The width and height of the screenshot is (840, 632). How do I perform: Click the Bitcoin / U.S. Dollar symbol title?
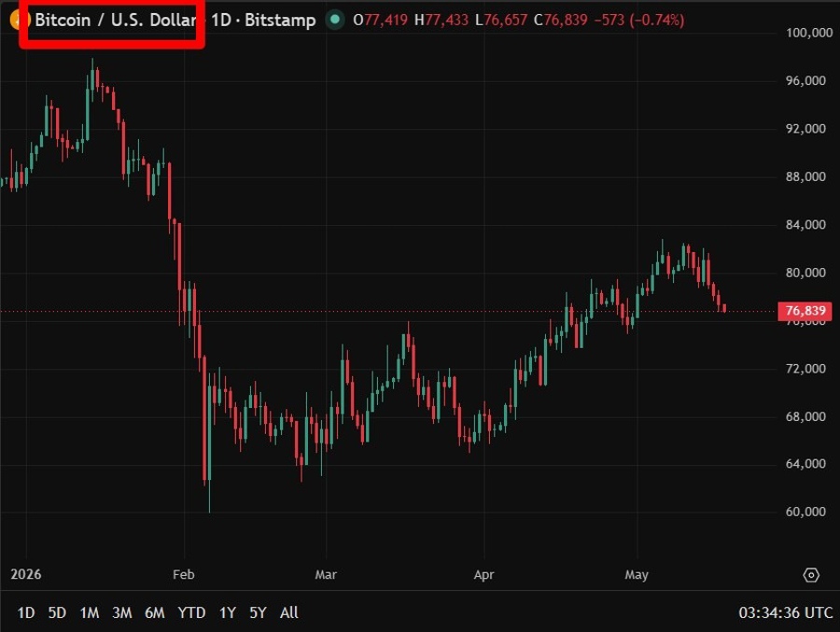[x=116, y=21]
